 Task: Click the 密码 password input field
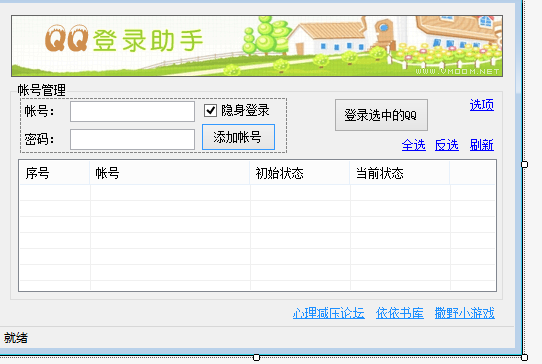(x=132, y=139)
